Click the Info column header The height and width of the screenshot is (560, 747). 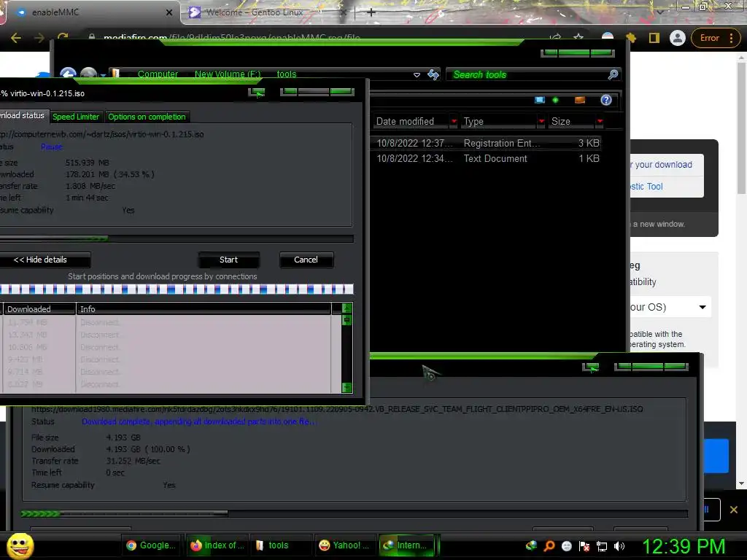[204, 309]
